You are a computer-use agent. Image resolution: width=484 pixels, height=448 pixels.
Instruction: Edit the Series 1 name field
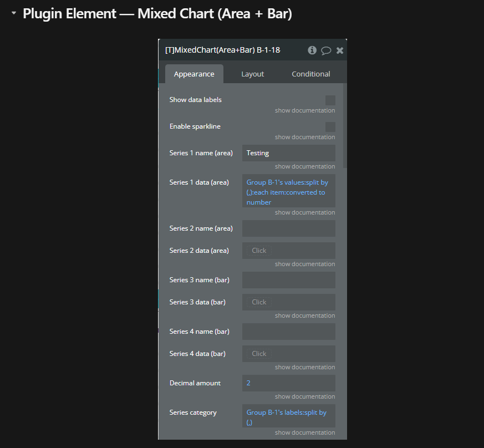pos(288,153)
